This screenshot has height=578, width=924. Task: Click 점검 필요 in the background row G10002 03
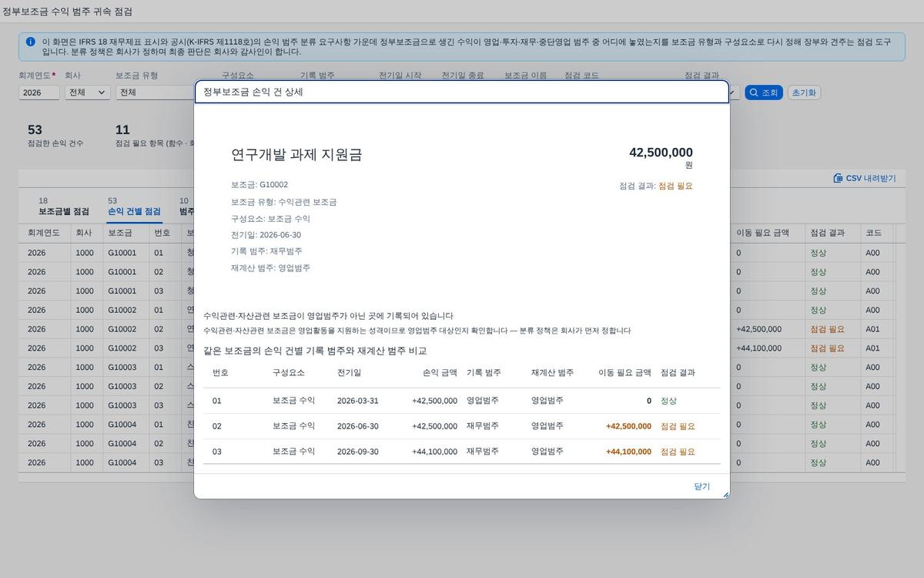[x=827, y=348]
